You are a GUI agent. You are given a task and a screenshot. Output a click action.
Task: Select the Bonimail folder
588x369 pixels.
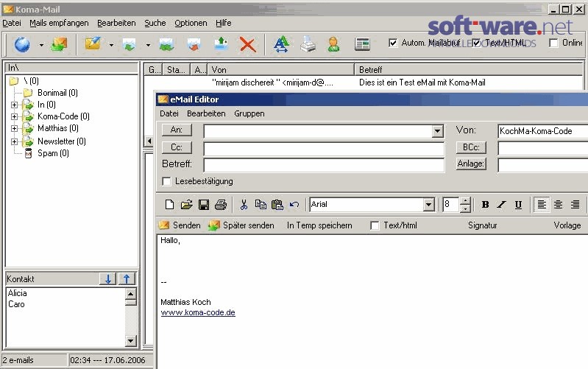click(x=57, y=93)
